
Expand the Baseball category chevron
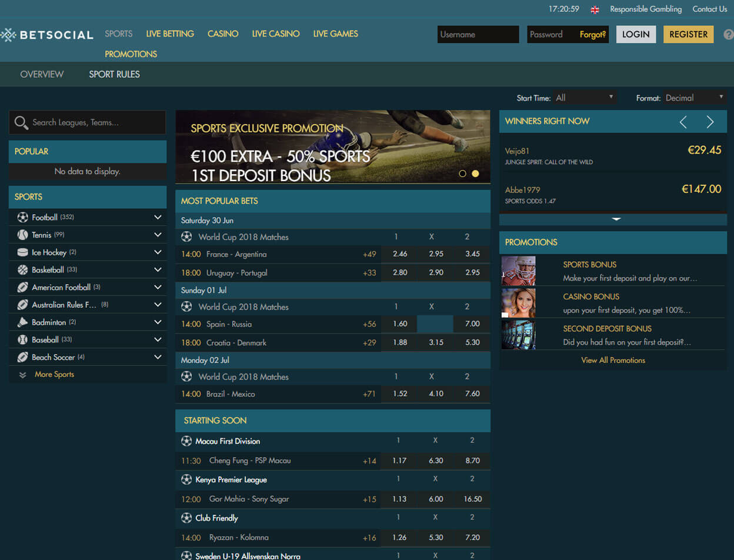point(158,339)
